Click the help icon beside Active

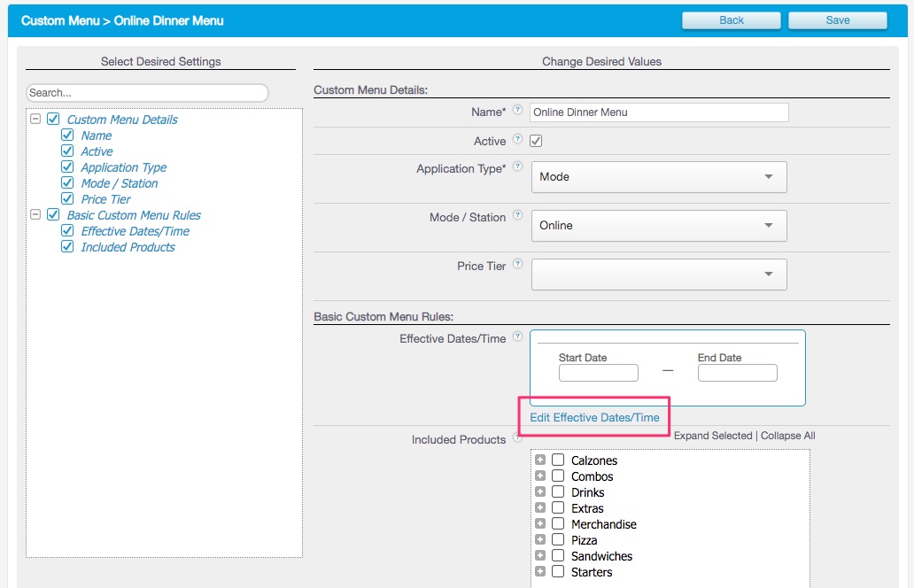tap(519, 139)
